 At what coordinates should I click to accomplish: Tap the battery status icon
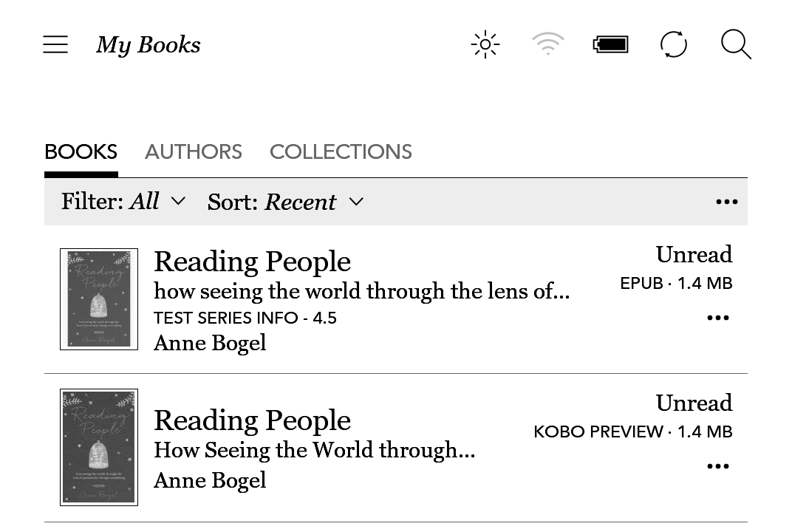click(610, 45)
